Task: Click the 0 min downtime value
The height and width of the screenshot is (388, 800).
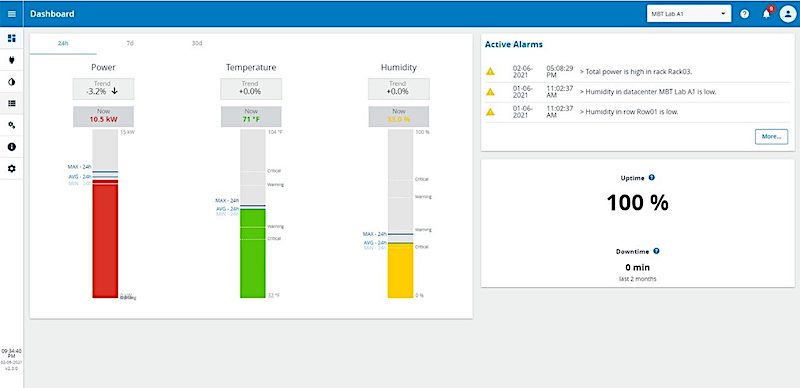Action: [x=637, y=268]
